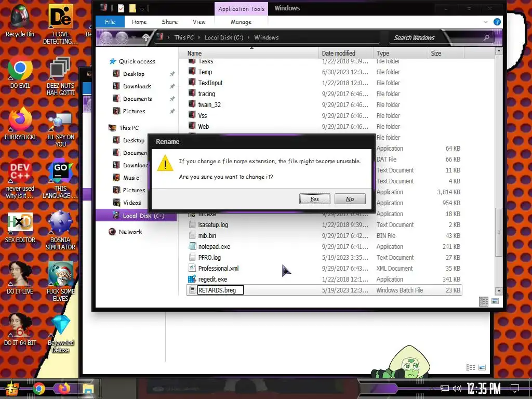Select the Application Tools contextual tab
The image size is (532, 399).
pos(241,9)
